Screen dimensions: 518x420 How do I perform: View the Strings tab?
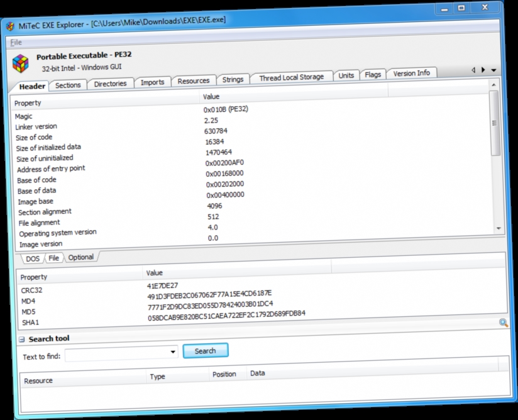pyautogui.click(x=233, y=79)
